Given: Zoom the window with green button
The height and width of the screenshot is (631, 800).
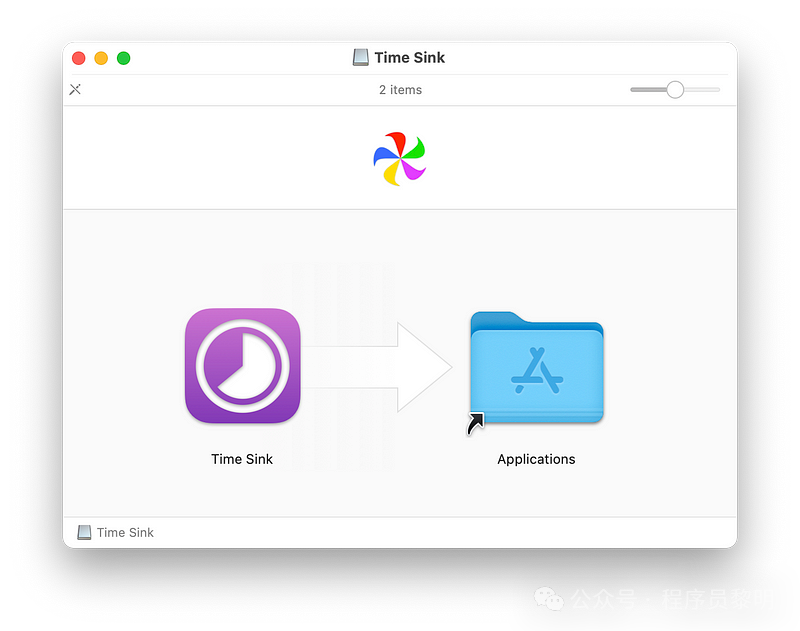Looking at the screenshot, I should click(x=123, y=58).
